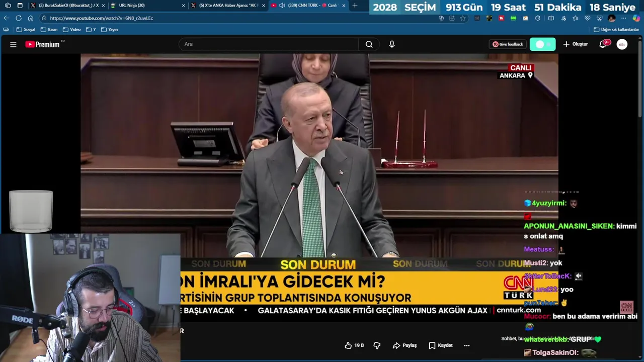Reload the page with refresh icon
This screenshot has width=644, height=362.
19,18
